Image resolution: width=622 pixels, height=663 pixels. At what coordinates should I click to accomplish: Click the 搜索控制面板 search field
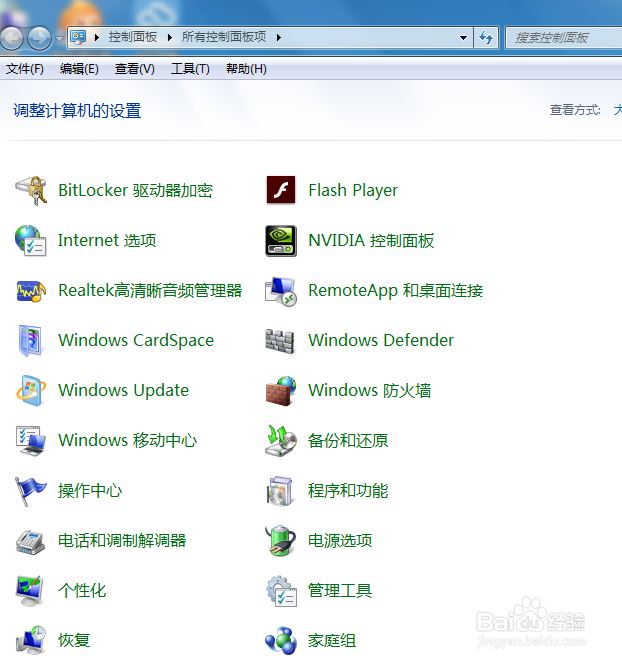pyautogui.click(x=564, y=38)
